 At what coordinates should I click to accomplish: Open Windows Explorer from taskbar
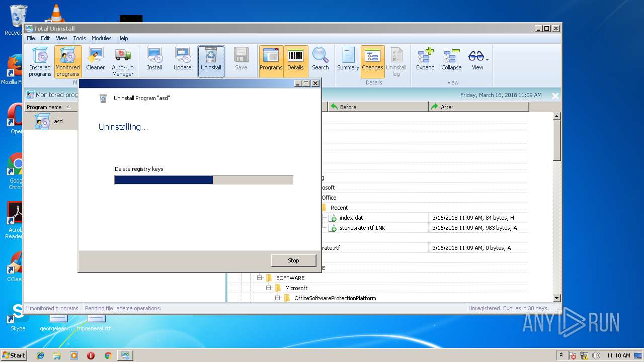57,355
